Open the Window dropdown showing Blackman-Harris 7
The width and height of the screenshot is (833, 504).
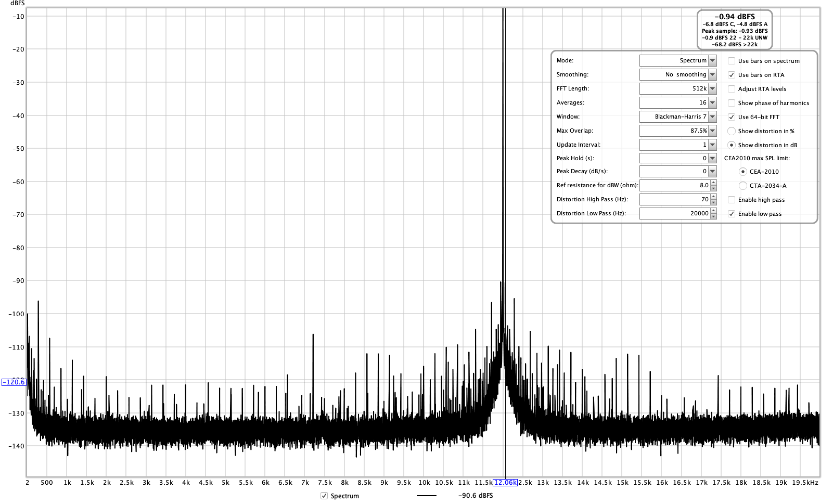pyautogui.click(x=677, y=117)
